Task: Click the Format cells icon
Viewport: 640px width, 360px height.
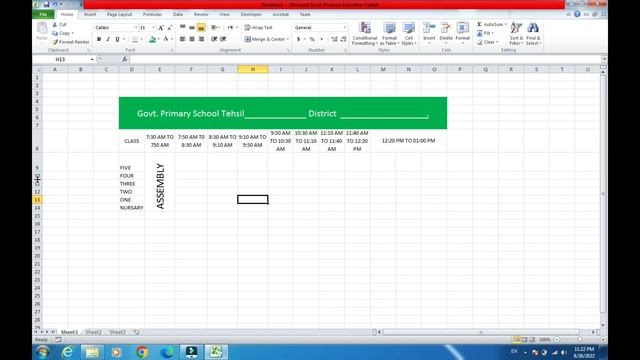Action: [462, 28]
